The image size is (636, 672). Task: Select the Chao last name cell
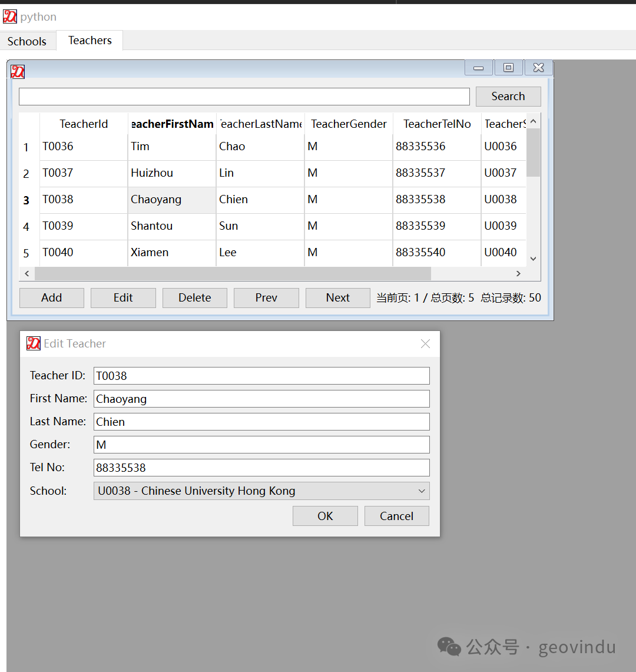[x=260, y=147]
